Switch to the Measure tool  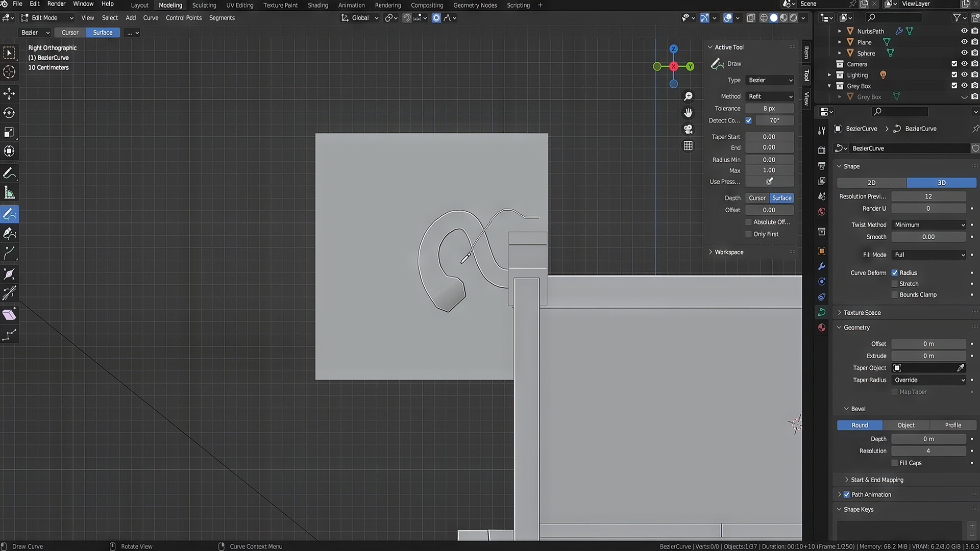click(x=10, y=192)
